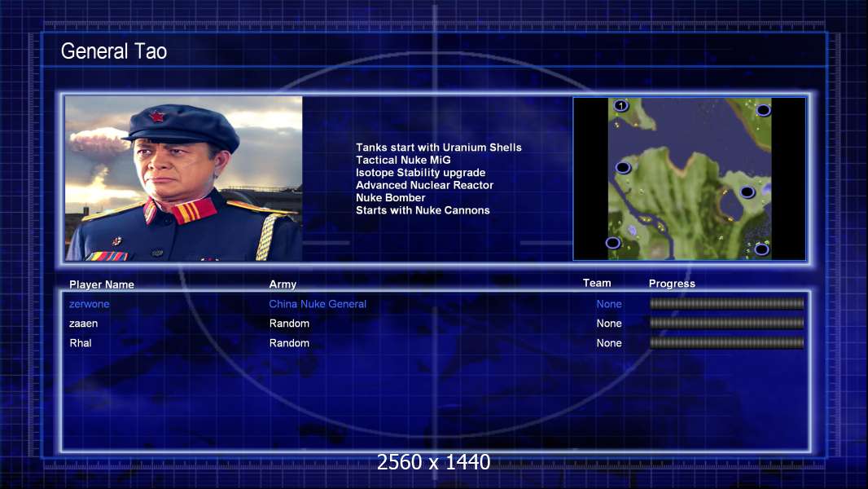Screen dimensions: 868x489
Task: Click the progress bar for zaaen
Action: pos(727,323)
